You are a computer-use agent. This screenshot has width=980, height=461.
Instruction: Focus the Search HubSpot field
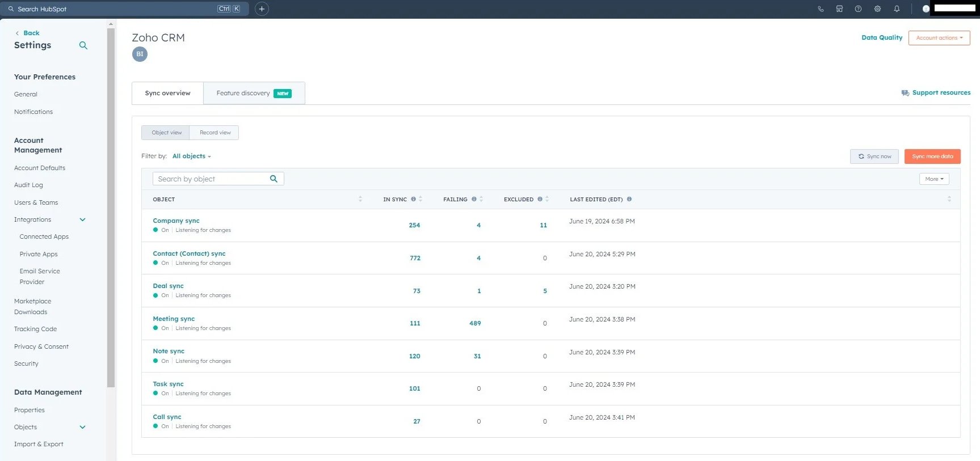[124, 9]
